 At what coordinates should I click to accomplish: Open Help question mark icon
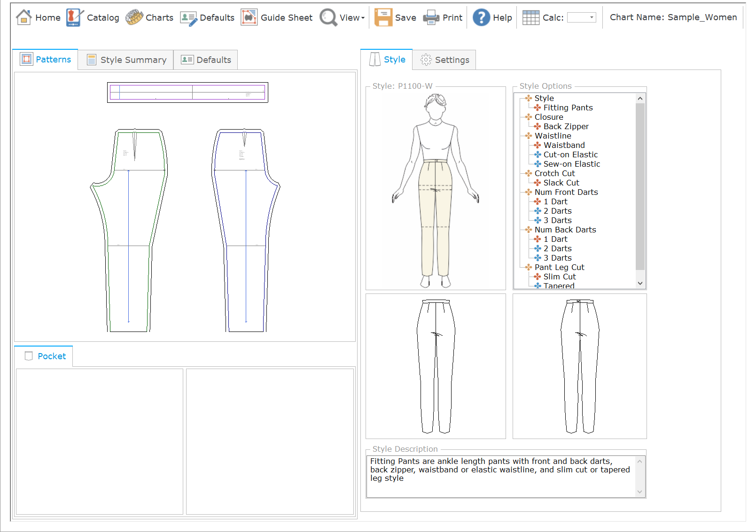click(481, 17)
